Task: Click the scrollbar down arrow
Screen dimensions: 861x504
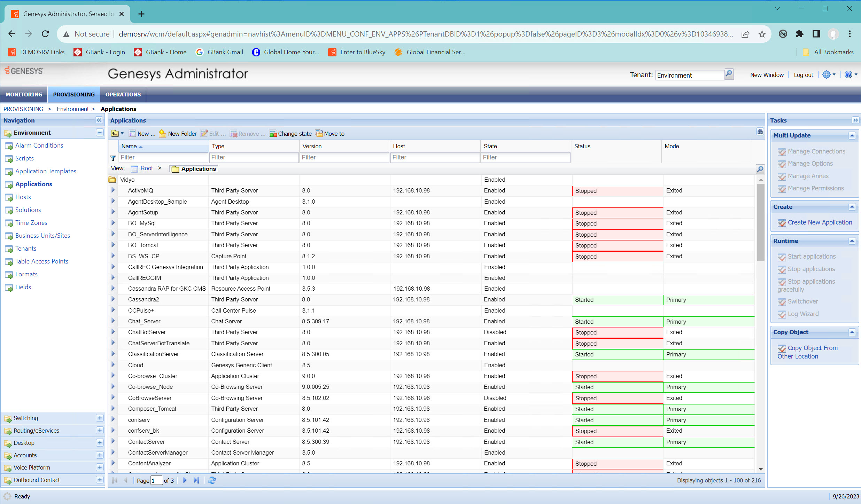Action: click(761, 469)
